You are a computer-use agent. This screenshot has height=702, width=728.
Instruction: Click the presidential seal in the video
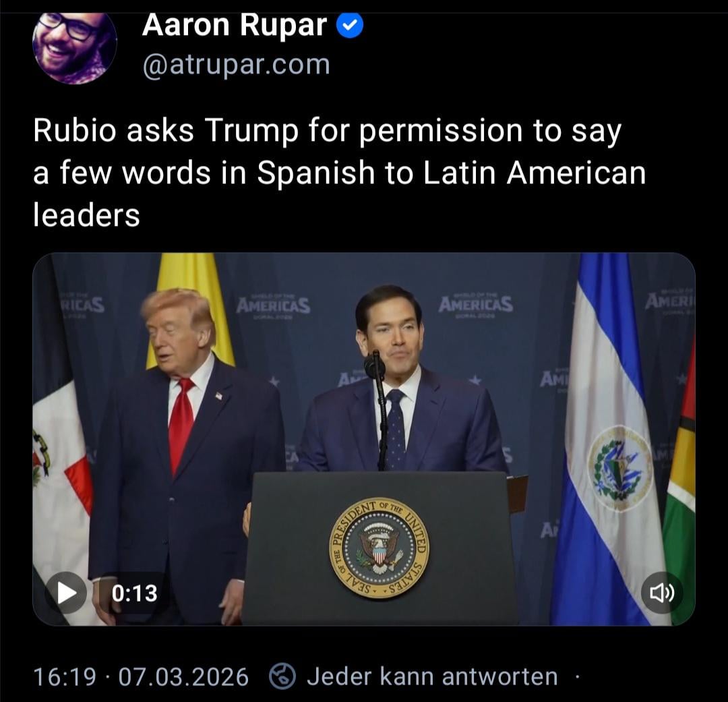379,548
